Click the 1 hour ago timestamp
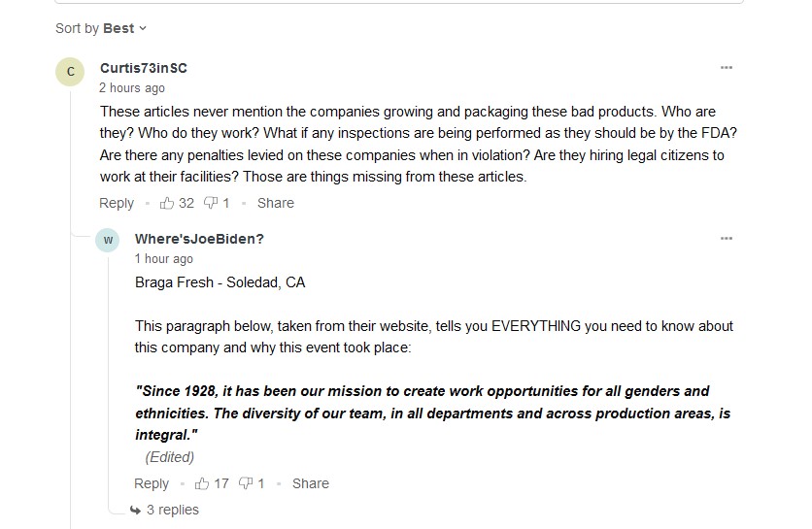 coord(163,259)
